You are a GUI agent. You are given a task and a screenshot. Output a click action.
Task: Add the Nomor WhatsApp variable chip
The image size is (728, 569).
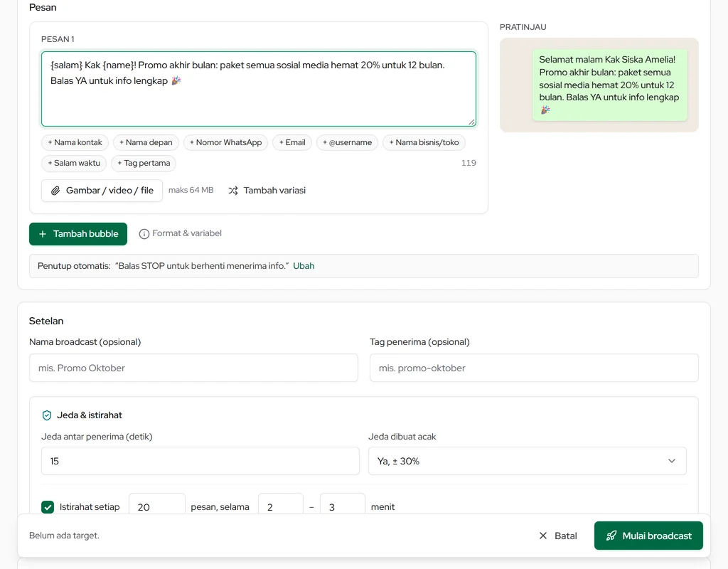pos(225,142)
